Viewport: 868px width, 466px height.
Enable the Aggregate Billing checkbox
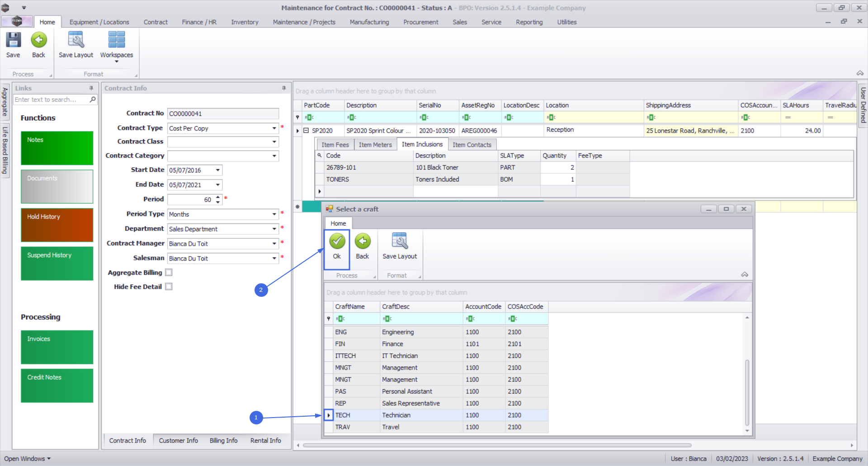point(169,272)
